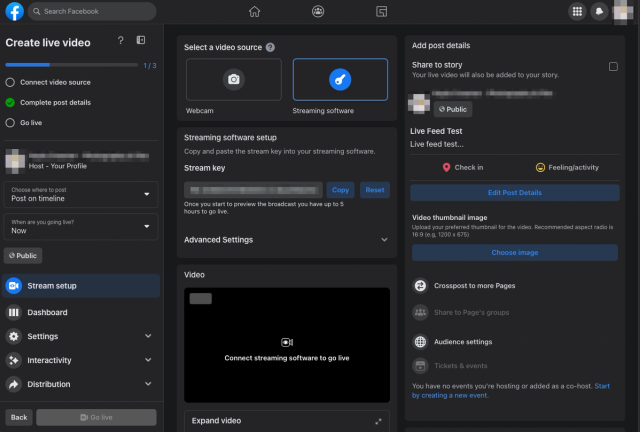Open the notifications bell icon

click(x=599, y=11)
